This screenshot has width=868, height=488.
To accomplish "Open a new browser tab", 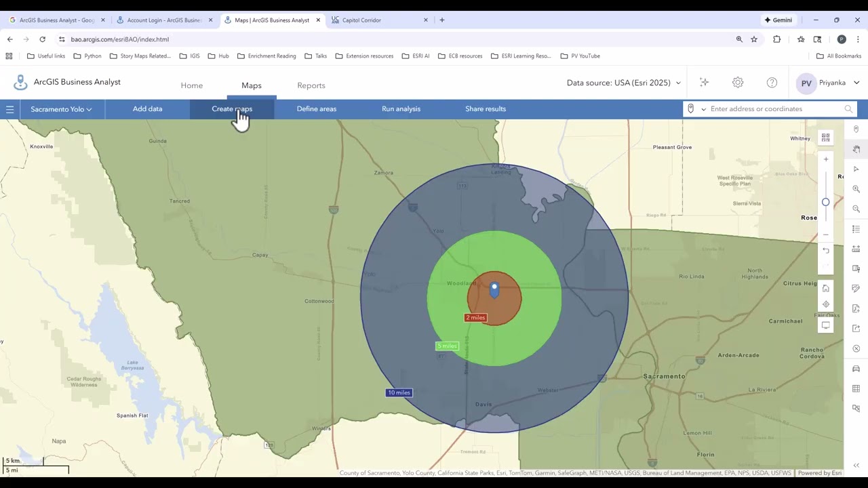I will coord(442,20).
